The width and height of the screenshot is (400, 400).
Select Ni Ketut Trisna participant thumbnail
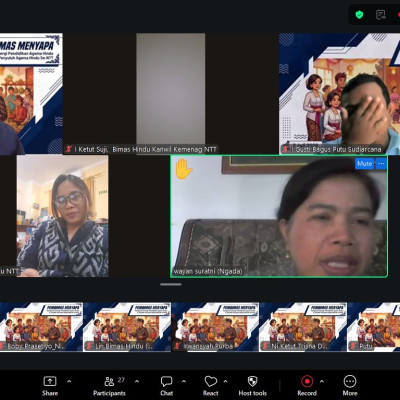[x=303, y=327]
